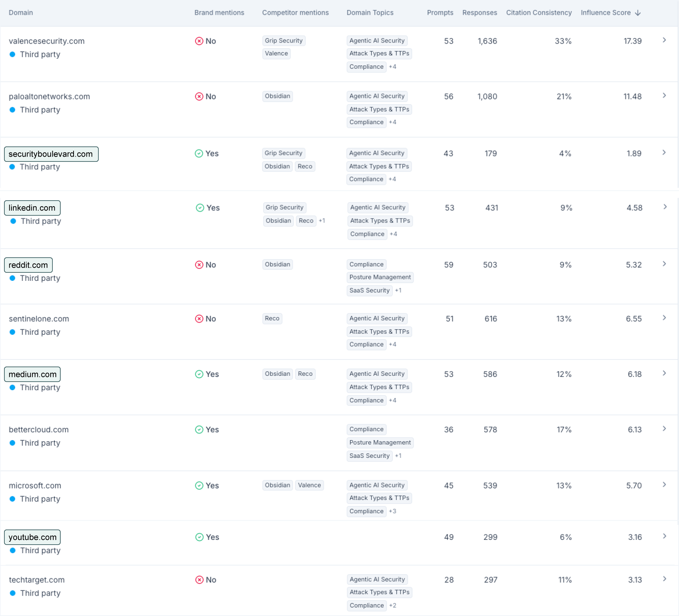
Task: Open sentinelone.com domain link
Action: (39, 319)
